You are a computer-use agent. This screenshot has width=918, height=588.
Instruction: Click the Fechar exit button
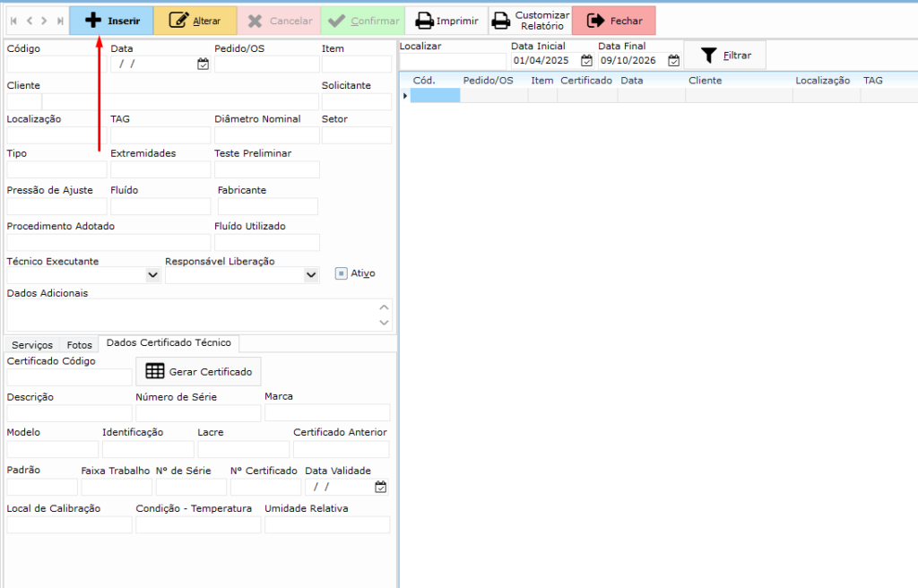(x=613, y=21)
